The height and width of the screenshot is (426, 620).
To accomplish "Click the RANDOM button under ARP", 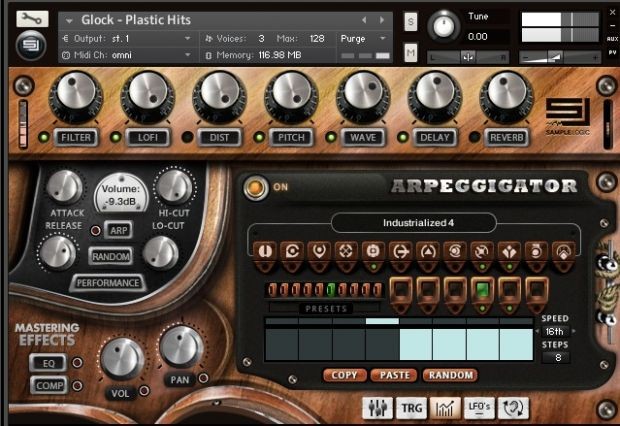I will tap(111, 256).
